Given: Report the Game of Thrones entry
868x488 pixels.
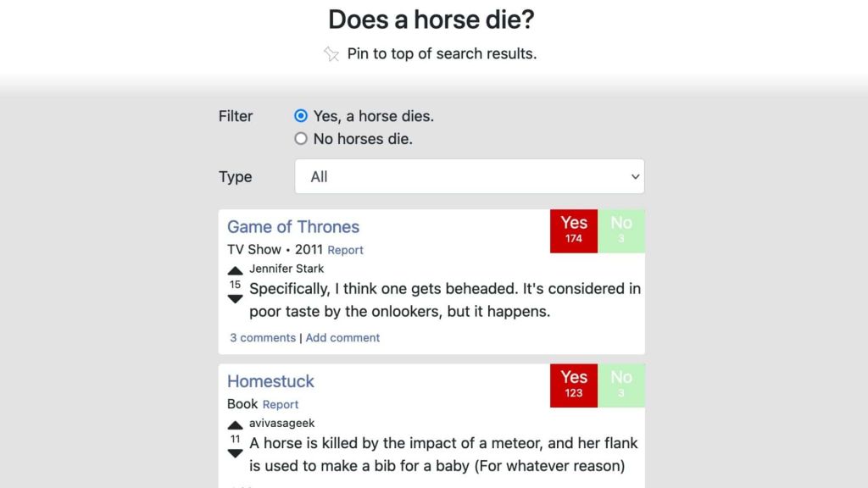Looking at the screenshot, I should 345,250.
